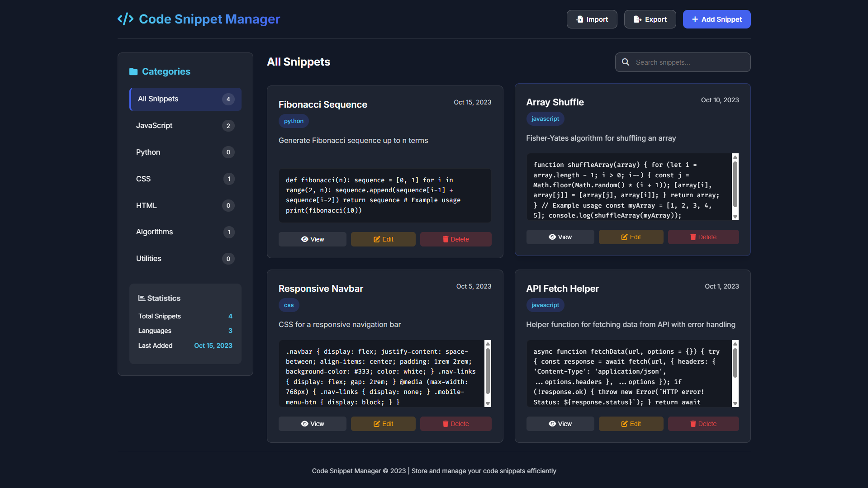868x488 pixels.
Task: Edit the Fibonacci Sequence snippet
Action: coord(383,239)
